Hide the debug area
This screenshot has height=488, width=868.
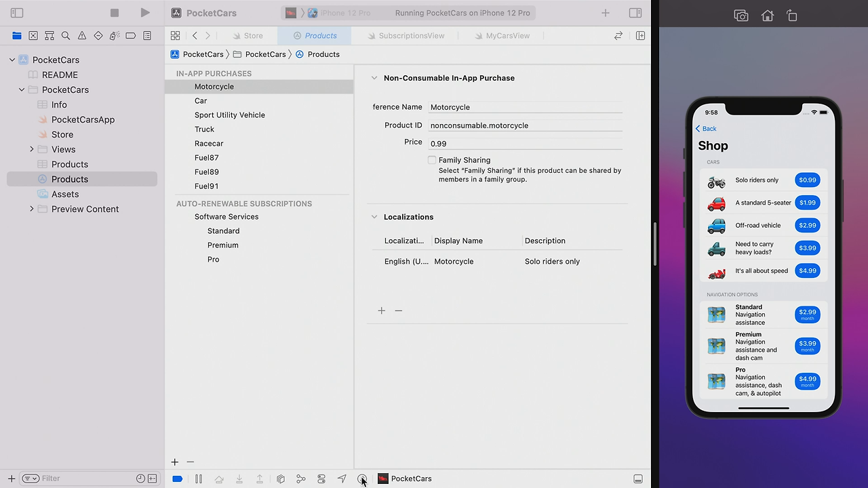tap(638, 479)
